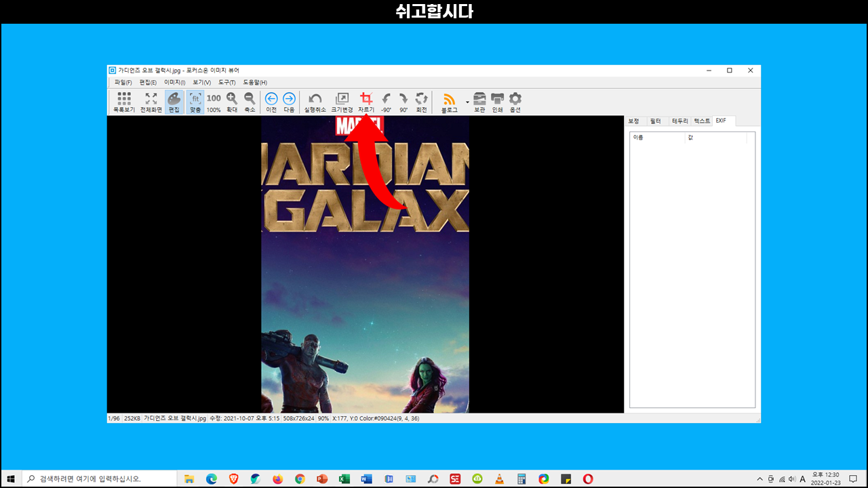Launch Microsoft Edge from the taskbar
The height and width of the screenshot is (488, 868).
click(212, 479)
